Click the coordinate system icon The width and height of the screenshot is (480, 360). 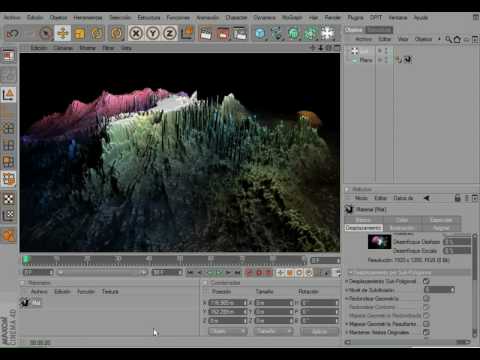coord(187,34)
